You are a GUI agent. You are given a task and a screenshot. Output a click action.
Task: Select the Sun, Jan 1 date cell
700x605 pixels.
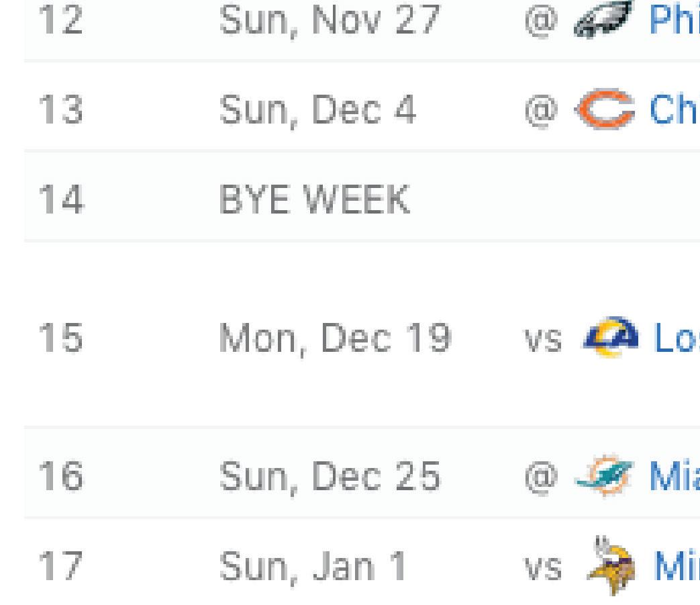(x=313, y=567)
